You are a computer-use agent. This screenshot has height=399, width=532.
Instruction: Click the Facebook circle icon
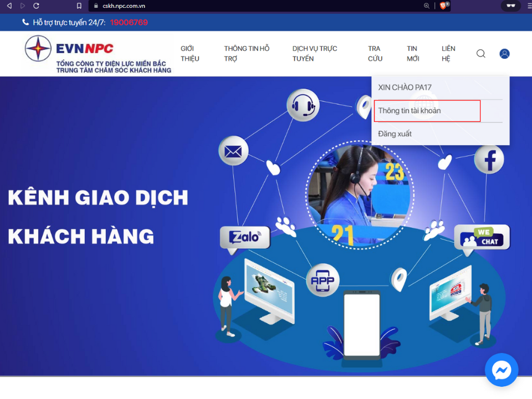[489, 160]
